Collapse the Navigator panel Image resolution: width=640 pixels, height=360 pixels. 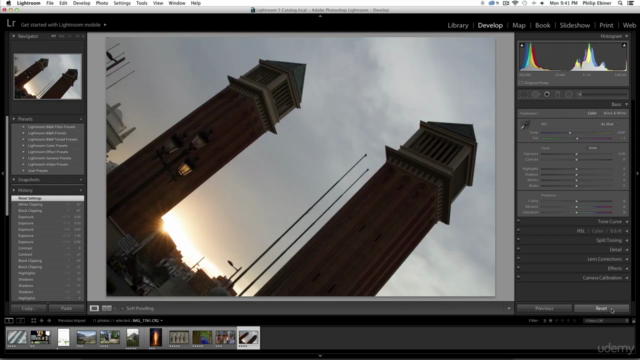(13, 36)
